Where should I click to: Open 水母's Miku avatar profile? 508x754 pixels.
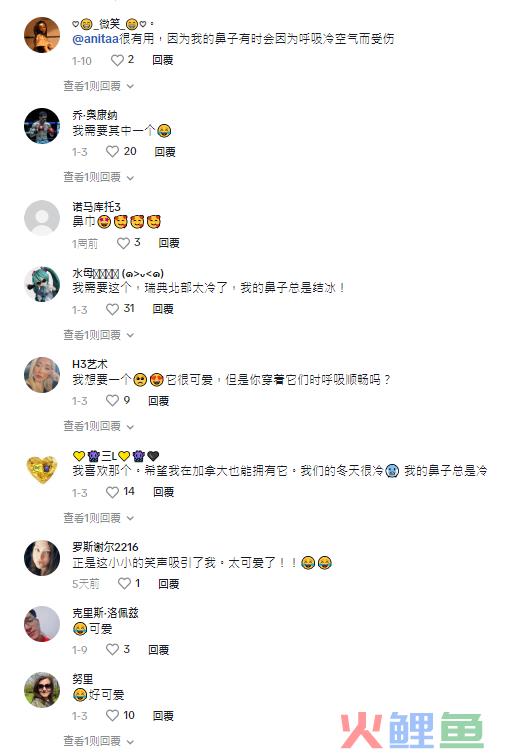click(x=42, y=284)
